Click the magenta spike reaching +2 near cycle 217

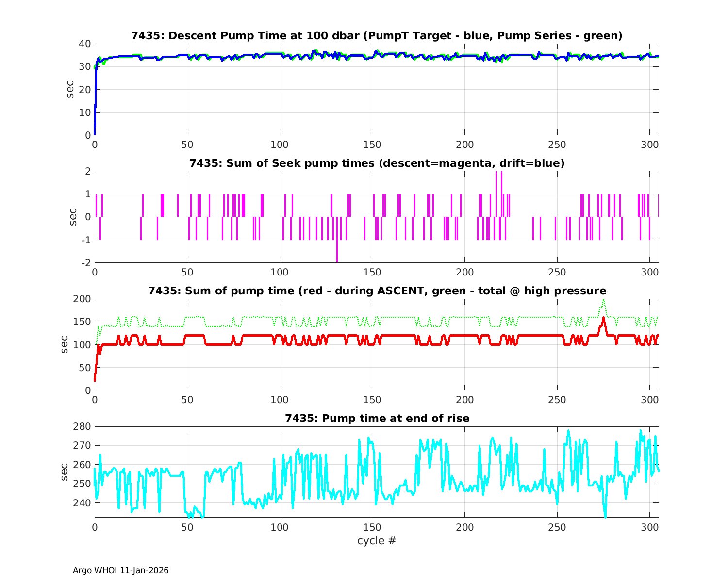tap(496, 182)
